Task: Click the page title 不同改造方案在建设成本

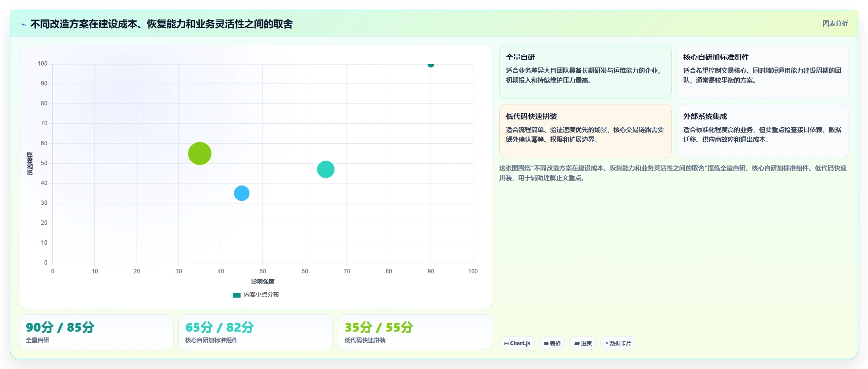Action: pyautogui.click(x=161, y=24)
